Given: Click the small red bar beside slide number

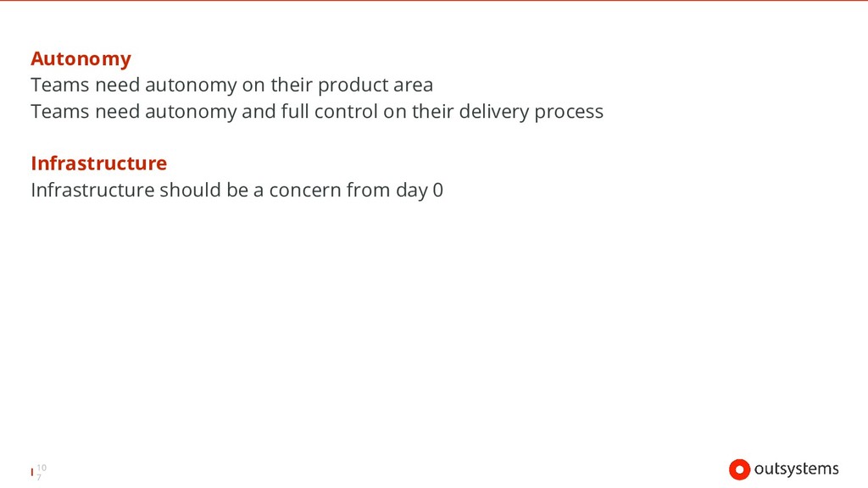Looking at the screenshot, I should (x=32, y=472).
